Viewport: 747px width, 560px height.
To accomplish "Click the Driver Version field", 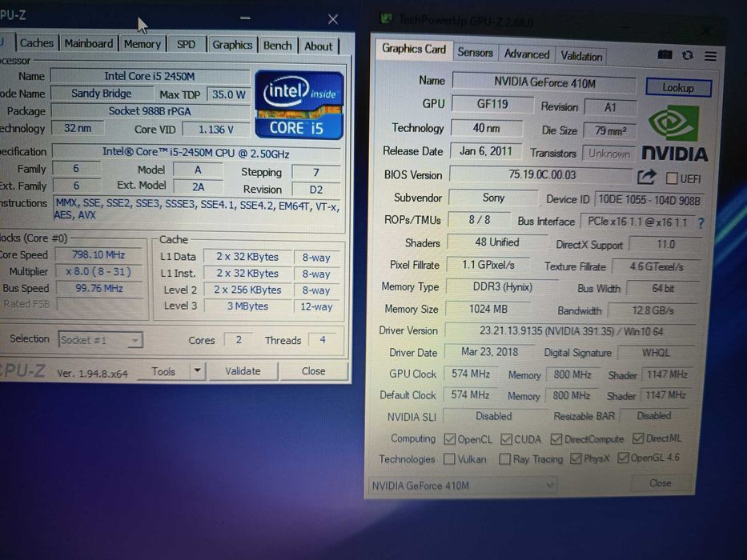I will 571,331.
